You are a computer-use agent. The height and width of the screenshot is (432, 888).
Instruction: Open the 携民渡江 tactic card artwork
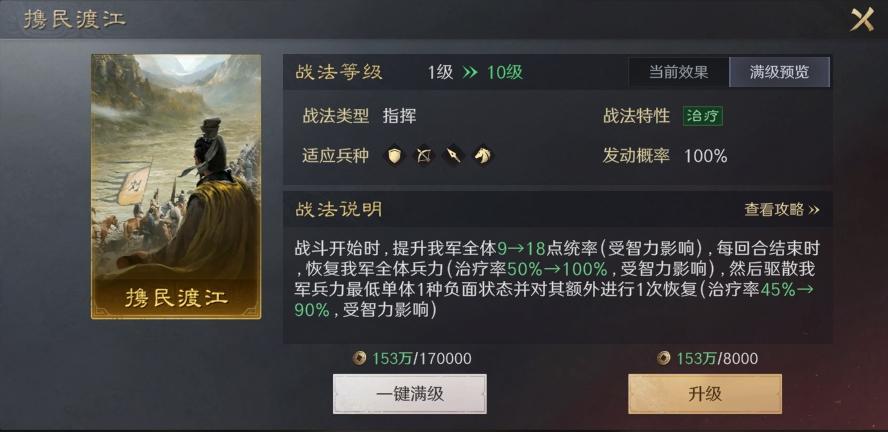(176, 186)
